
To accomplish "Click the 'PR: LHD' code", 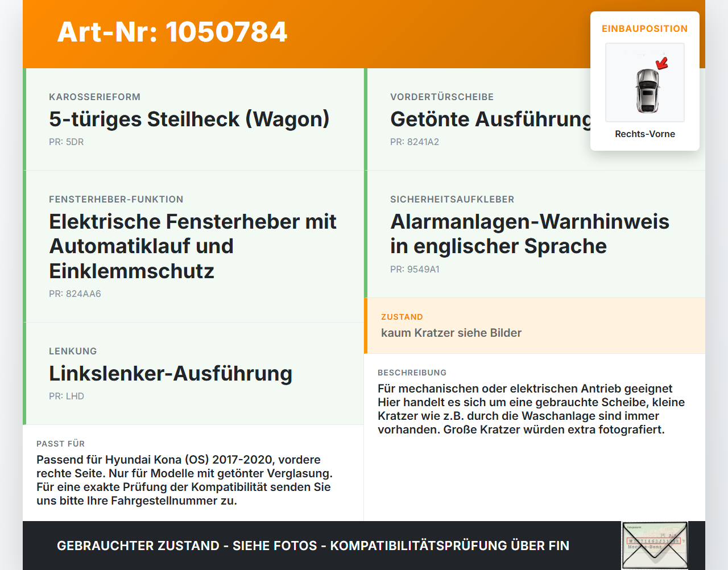I will pyautogui.click(x=67, y=396).
